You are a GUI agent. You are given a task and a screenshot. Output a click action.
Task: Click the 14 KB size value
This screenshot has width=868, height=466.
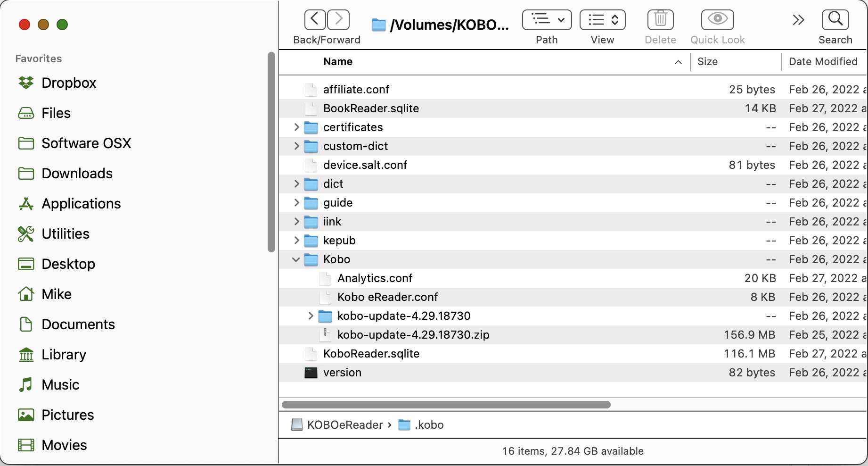click(760, 108)
